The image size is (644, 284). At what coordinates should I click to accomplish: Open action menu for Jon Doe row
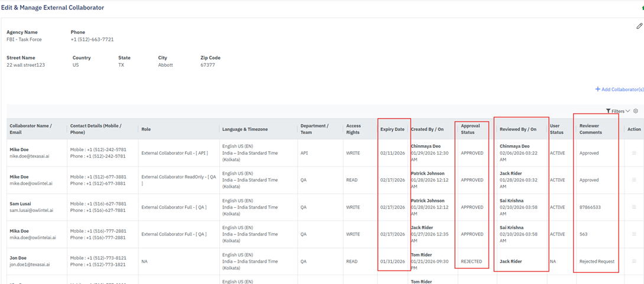[634, 261]
